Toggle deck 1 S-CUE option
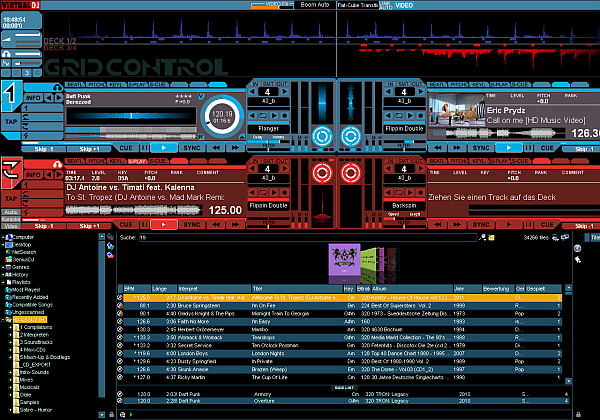The image size is (600, 420). (158, 85)
